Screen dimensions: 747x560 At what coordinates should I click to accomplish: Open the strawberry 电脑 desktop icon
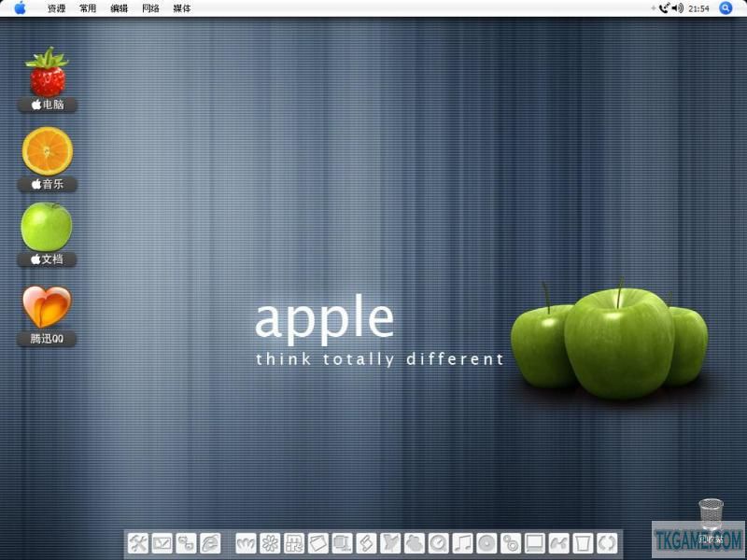click(x=48, y=72)
